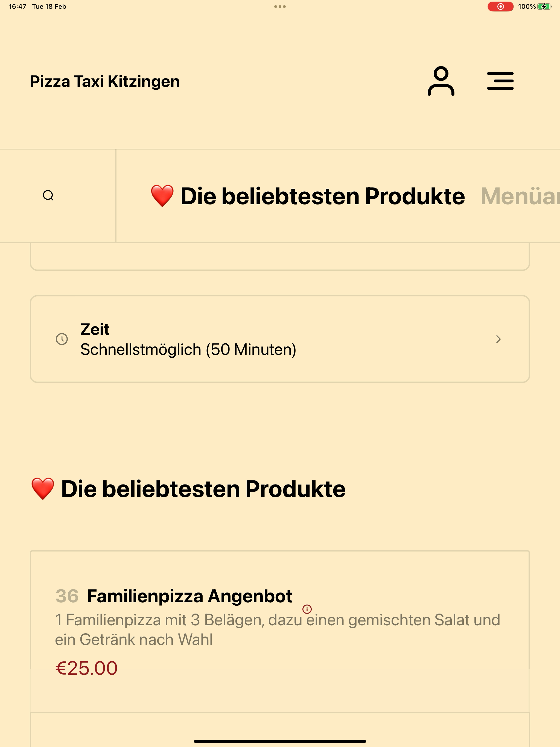The image size is (560, 747).
Task: Tap the product number 36 label
Action: (x=67, y=596)
